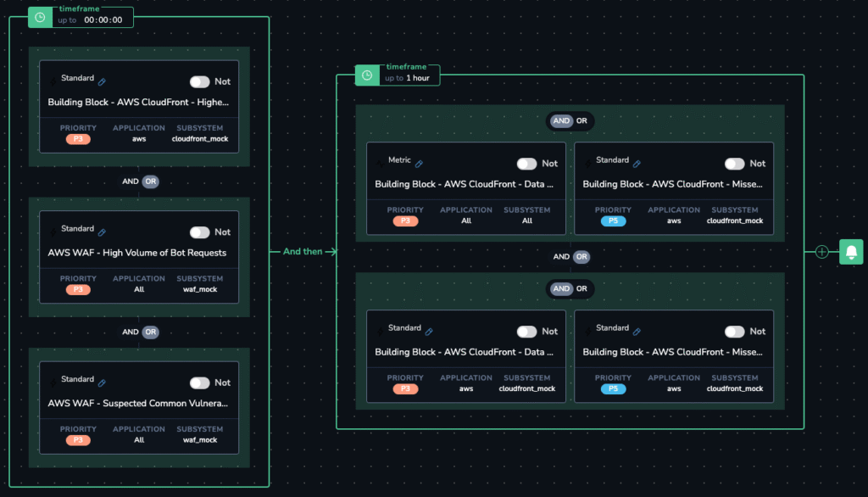
Task: Switch on Not for the Metric card
Action: 526,164
